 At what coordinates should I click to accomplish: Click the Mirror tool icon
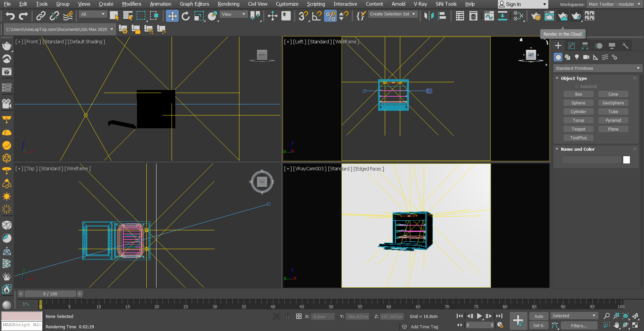click(429, 16)
